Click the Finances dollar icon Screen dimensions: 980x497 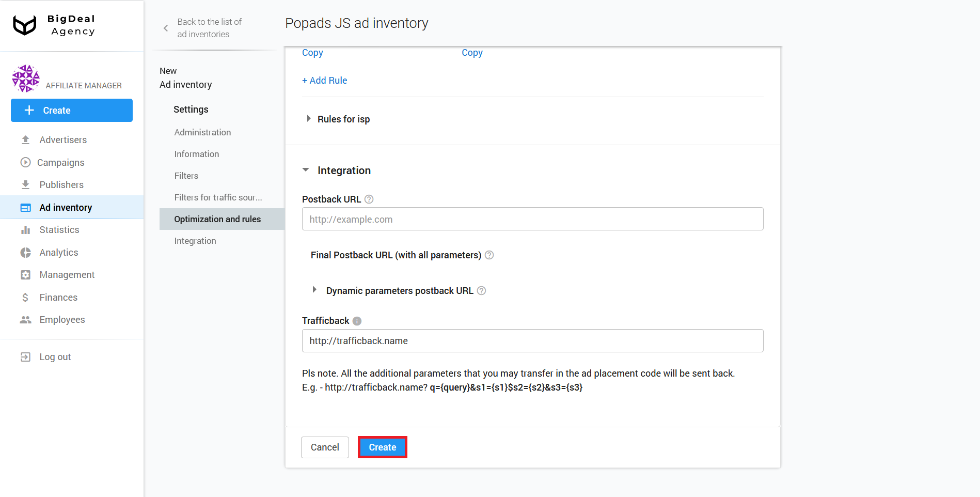tap(26, 297)
